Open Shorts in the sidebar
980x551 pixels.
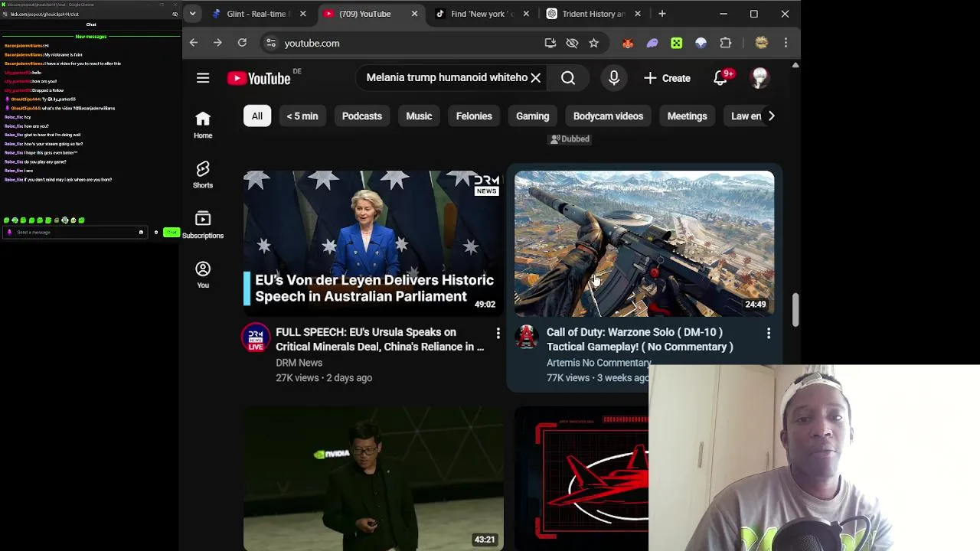203,174
